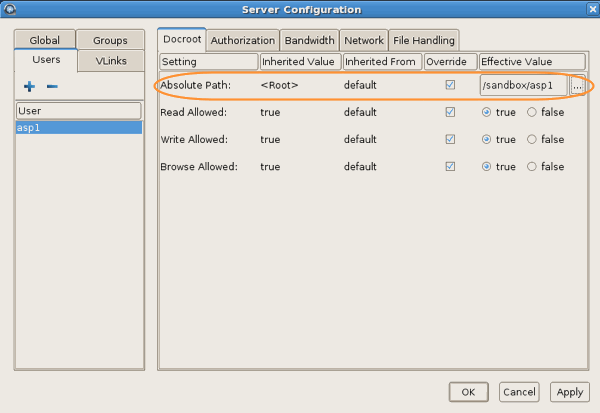The width and height of the screenshot is (600, 413).
Task: Click the Absolute Path: label
Action: tap(196, 85)
